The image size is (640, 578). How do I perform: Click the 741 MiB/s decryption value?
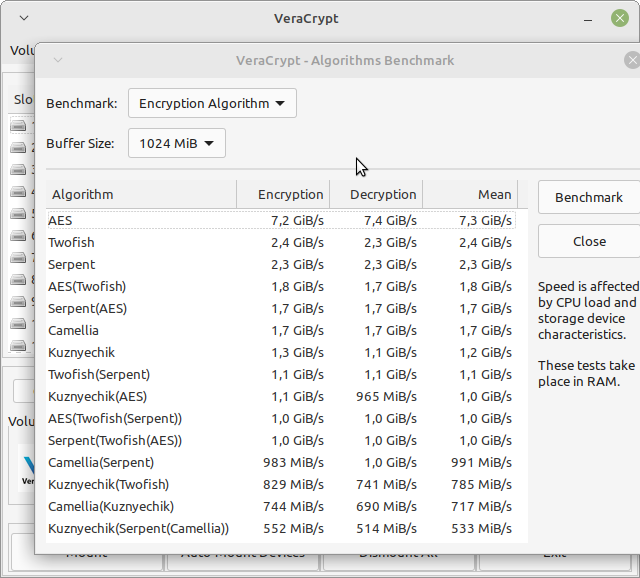[x=386, y=485]
